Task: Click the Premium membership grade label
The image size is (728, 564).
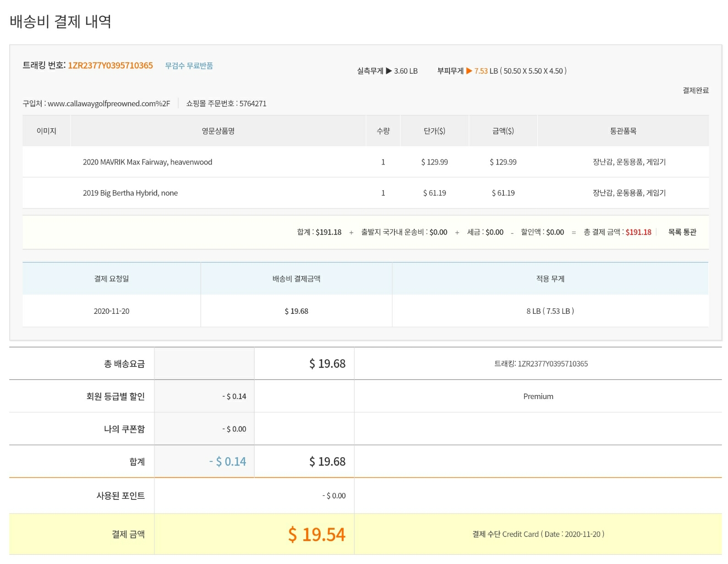Action: 538,396
